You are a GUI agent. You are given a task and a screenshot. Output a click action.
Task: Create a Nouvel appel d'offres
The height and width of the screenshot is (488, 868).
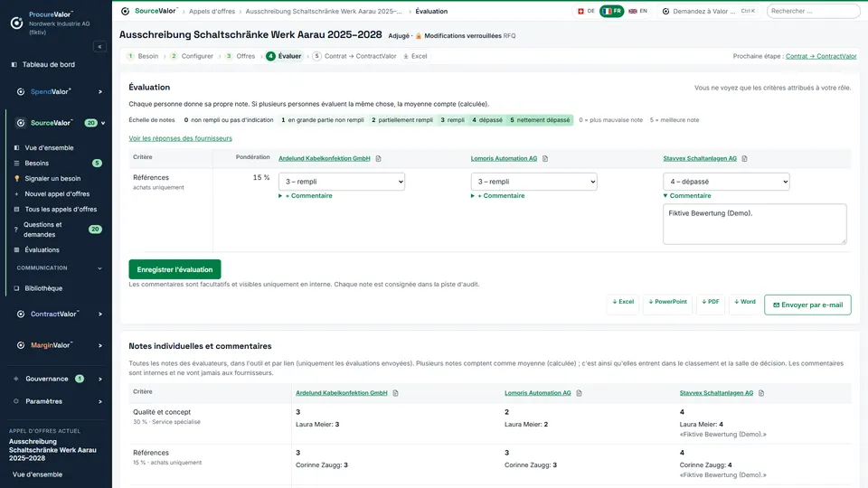[x=57, y=194]
